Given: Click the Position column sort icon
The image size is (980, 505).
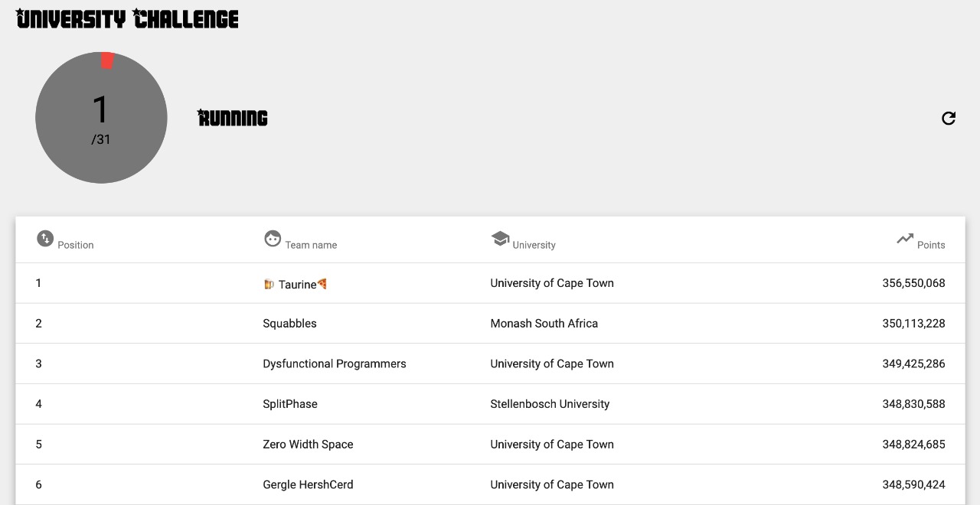Looking at the screenshot, I should click(45, 239).
